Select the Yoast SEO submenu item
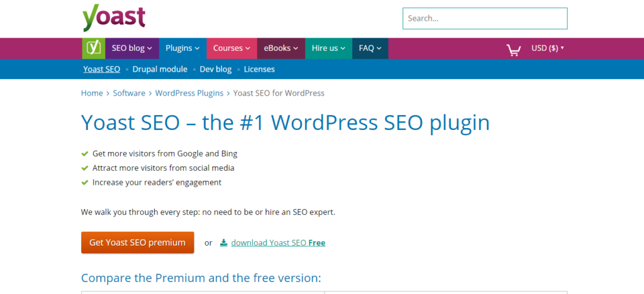The height and width of the screenshot is (294, 644). tap(101, 69)
